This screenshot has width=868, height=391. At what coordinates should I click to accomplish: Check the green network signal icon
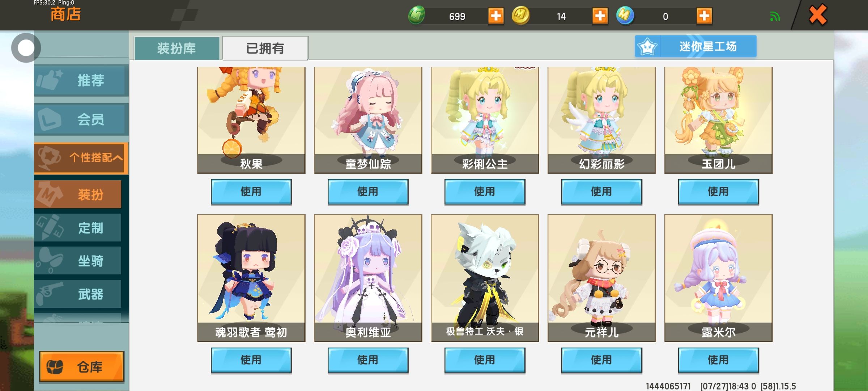pos(775,16)
